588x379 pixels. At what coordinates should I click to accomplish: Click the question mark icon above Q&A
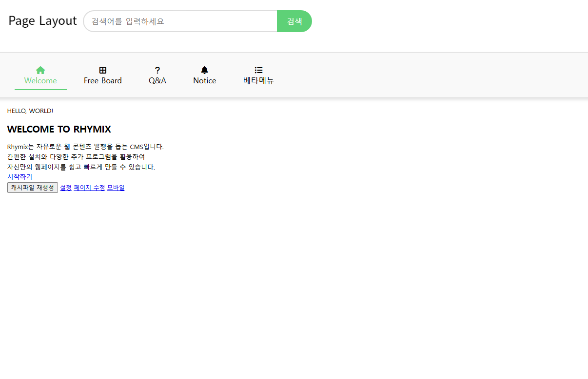(157, 70)
